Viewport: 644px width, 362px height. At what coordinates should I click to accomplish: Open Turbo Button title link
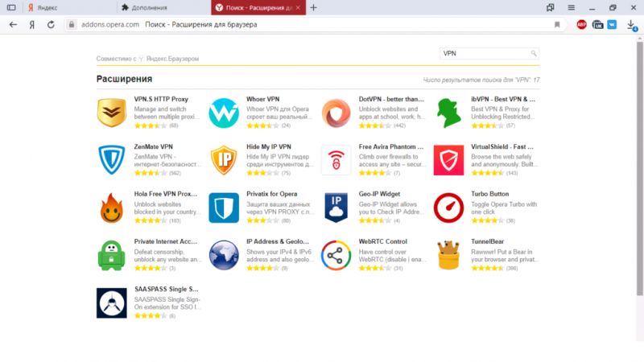point(490,194)
